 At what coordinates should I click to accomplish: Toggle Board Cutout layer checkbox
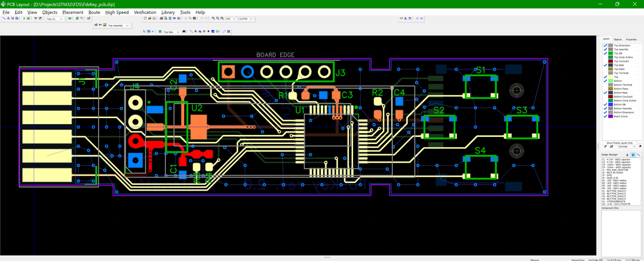(605, 117)
